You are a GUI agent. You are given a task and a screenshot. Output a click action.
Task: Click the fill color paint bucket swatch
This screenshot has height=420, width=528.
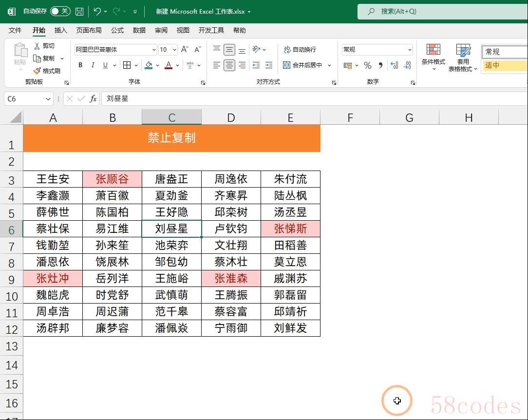[149, 65]
